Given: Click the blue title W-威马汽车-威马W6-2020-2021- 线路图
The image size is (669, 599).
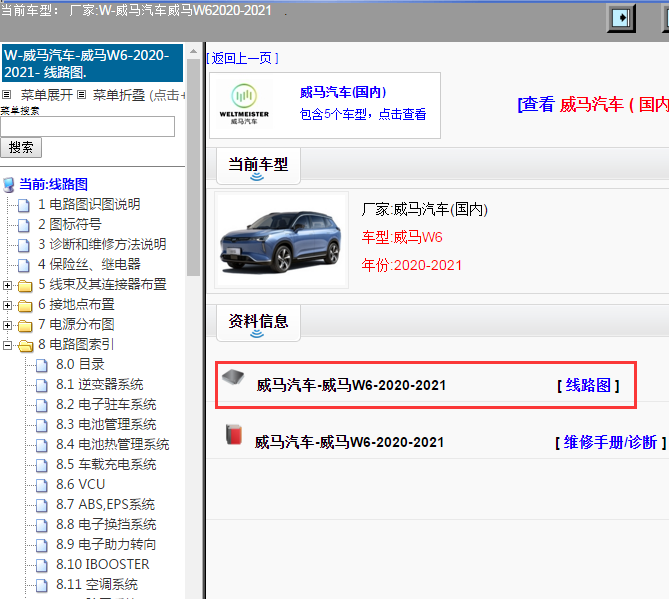Looking at the screenshot, I should [92, 63].
